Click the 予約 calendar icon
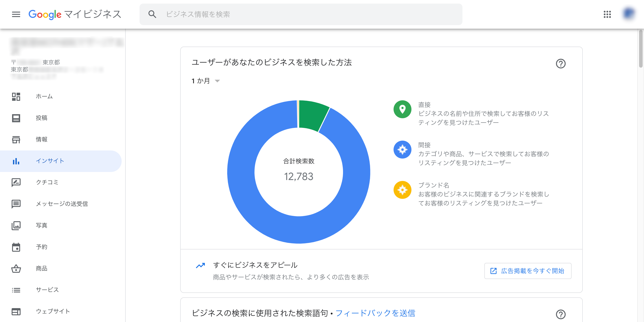 click(16, 247)
